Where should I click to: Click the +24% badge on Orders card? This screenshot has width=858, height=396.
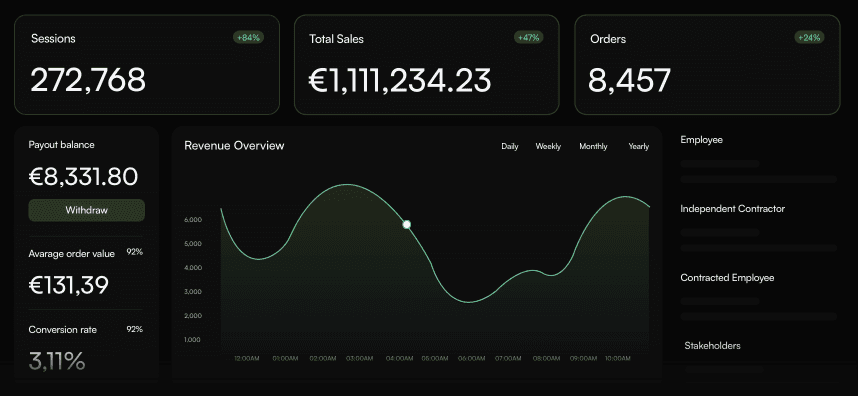(809, 38)
